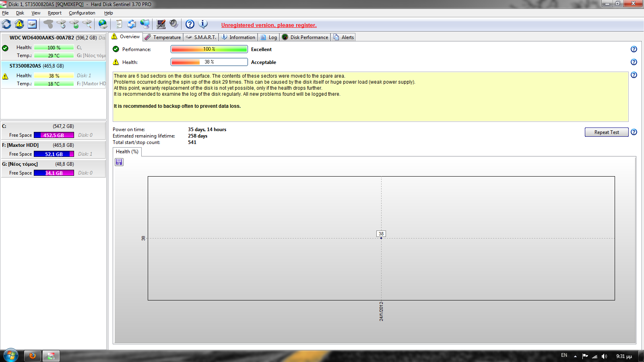
Task: Click the send report arrows toolbar icon
Action: click(132, 24)
